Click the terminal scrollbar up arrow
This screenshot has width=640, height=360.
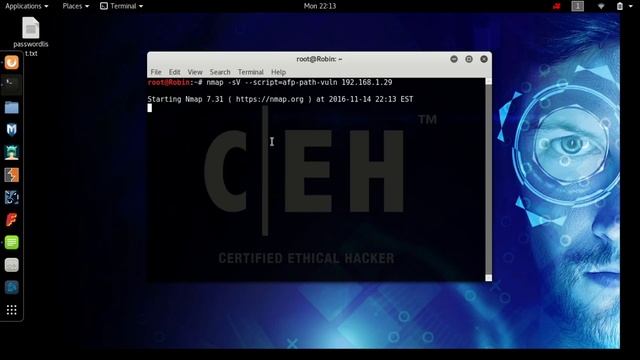(x=489, y=81)
